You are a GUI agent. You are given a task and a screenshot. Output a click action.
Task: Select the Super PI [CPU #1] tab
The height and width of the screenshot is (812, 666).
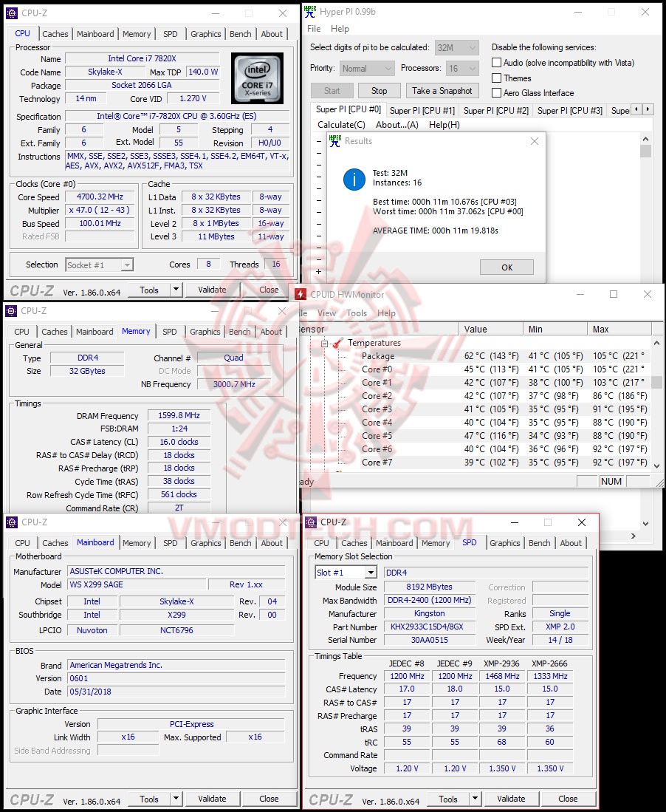click(422, 110)
